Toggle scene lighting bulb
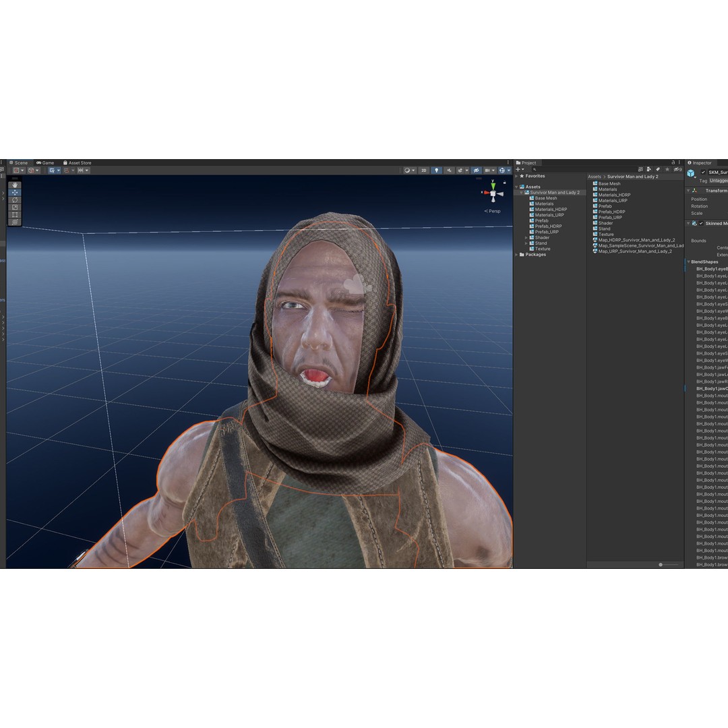This screenshot has height=728, width=728. click(x=436, y=171)
